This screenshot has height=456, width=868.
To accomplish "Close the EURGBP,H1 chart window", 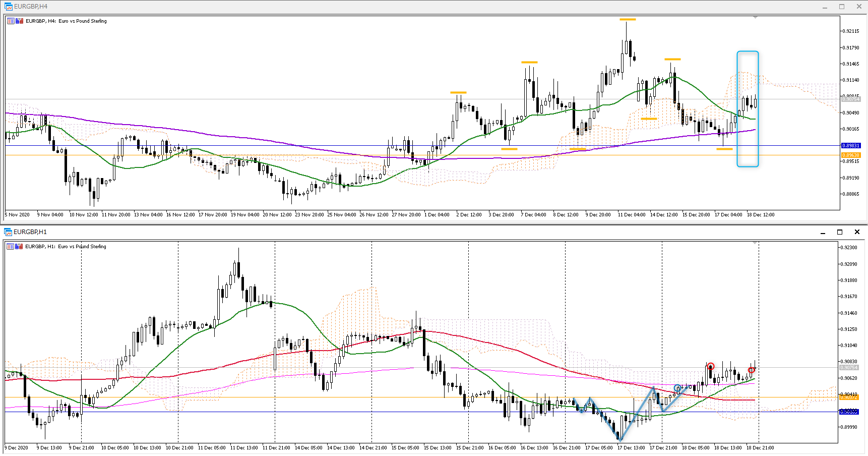I will coord(857,232).
